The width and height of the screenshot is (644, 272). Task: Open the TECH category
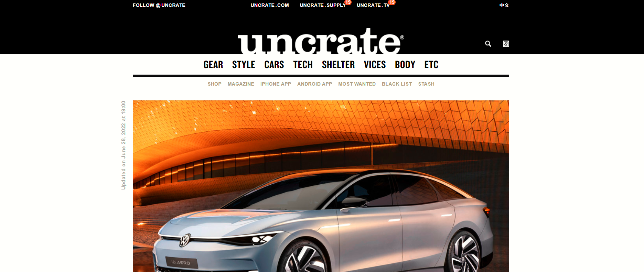[x=303, y=65]
